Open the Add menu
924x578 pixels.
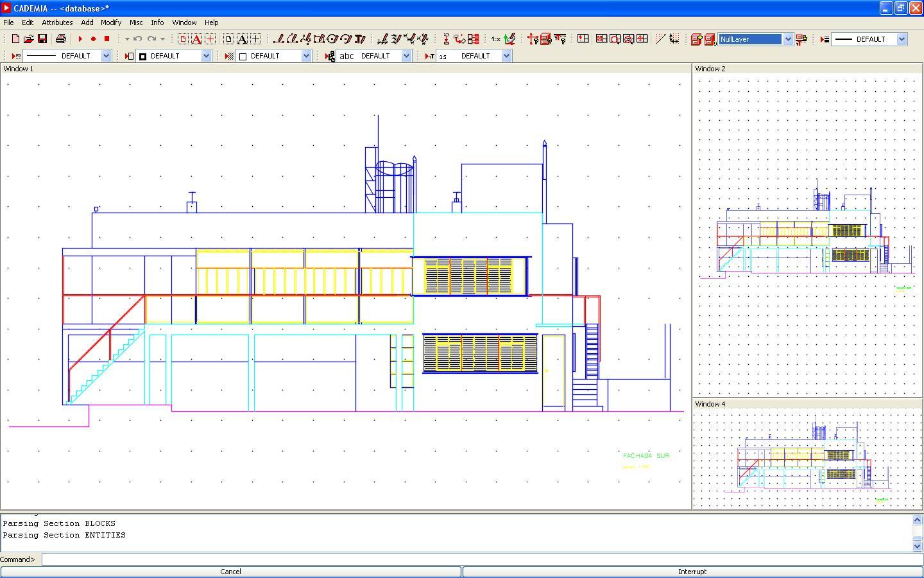pos(87,22)
